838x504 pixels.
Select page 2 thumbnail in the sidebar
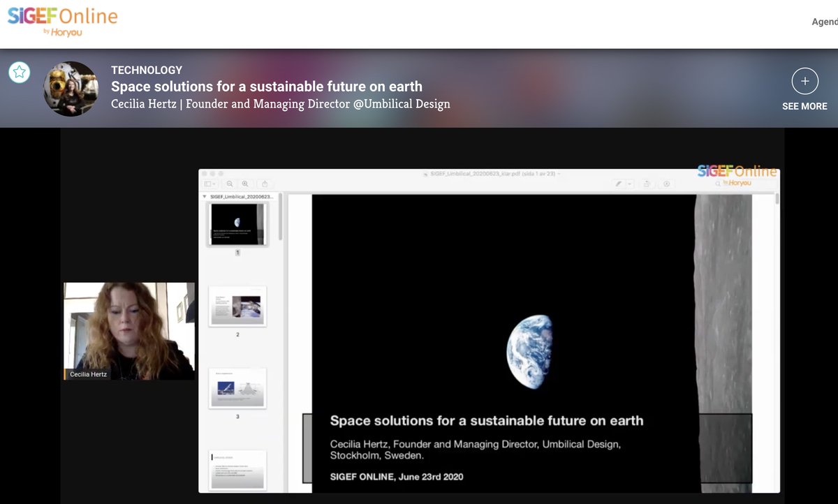coord(237,306)
